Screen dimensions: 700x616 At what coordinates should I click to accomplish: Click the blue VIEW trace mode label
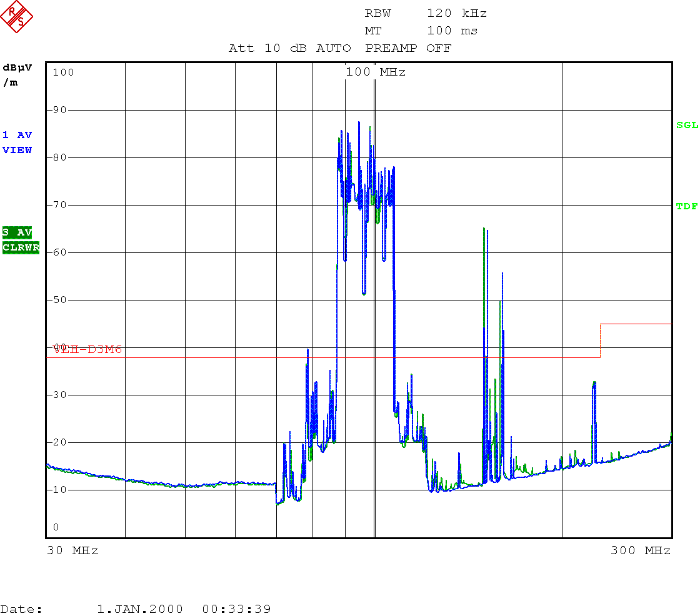click(17, 150)
